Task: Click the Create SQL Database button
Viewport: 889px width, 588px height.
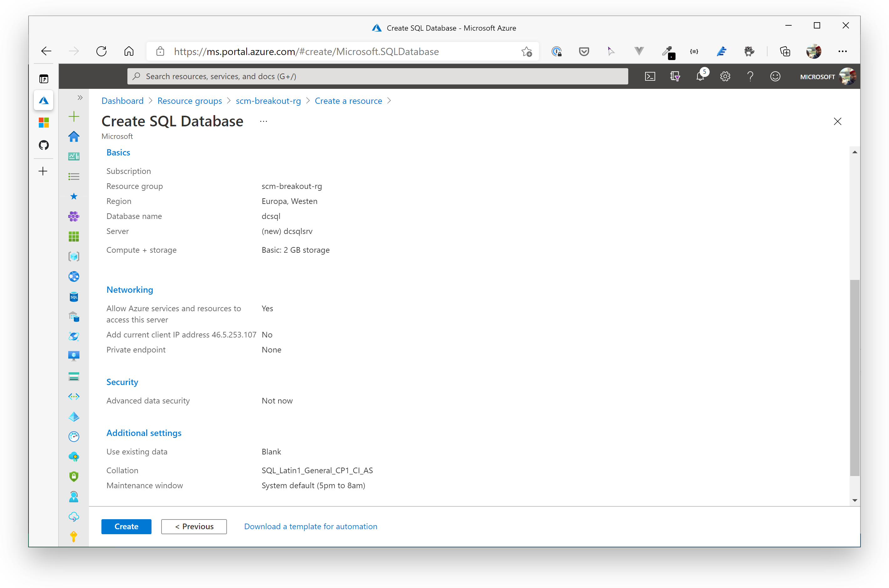Action: point(126,526)
